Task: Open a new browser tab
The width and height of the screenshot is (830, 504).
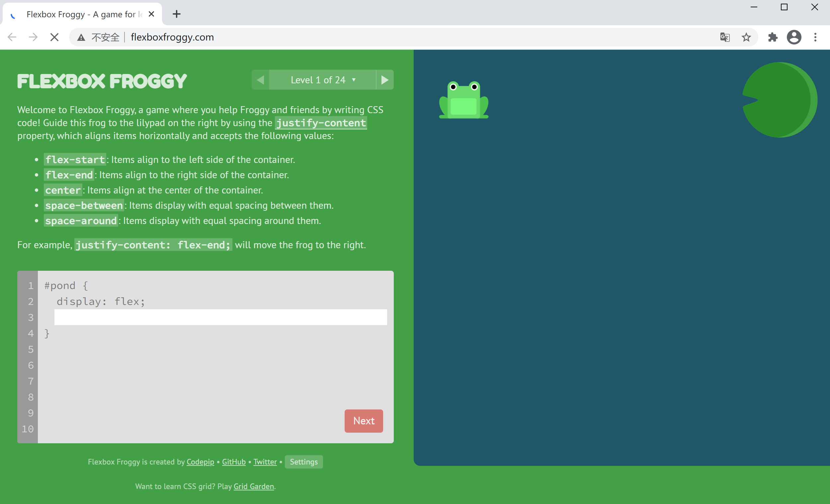Action: 177,14
